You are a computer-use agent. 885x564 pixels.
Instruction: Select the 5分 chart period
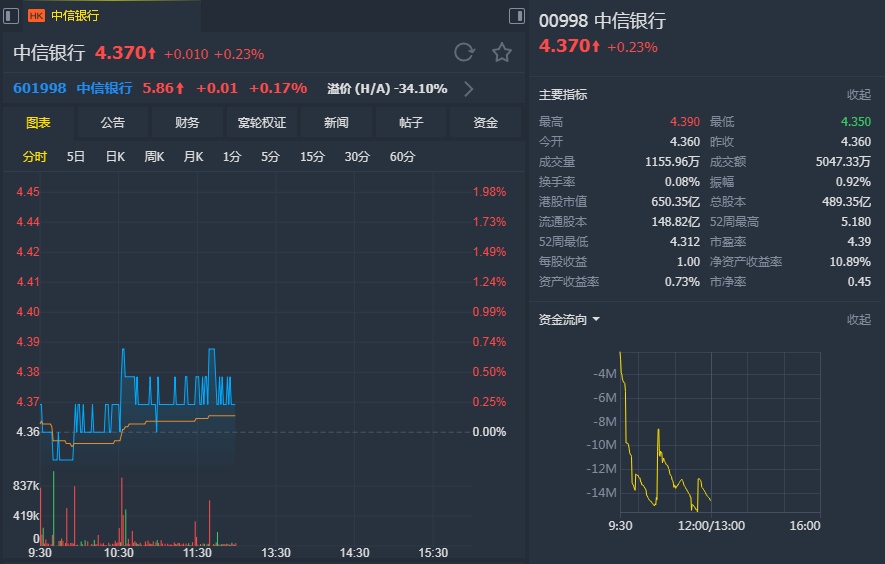pyautogui.click(x=270, y=157)
